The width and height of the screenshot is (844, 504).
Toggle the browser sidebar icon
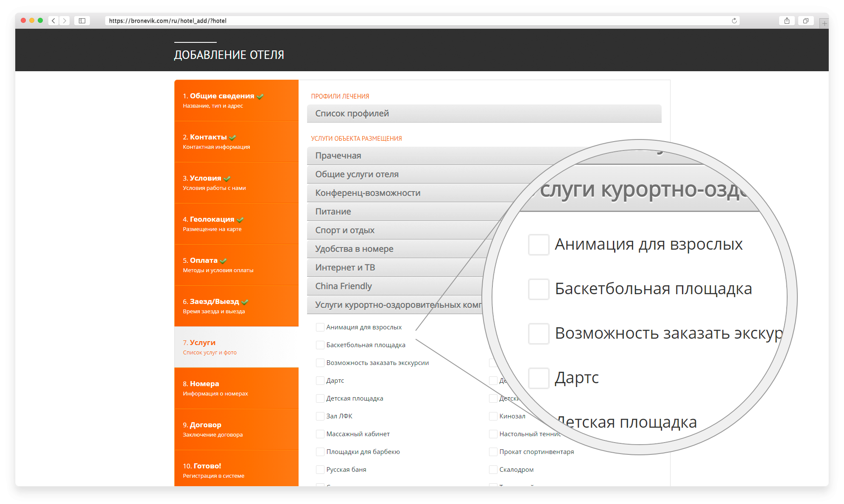(82, 21)
